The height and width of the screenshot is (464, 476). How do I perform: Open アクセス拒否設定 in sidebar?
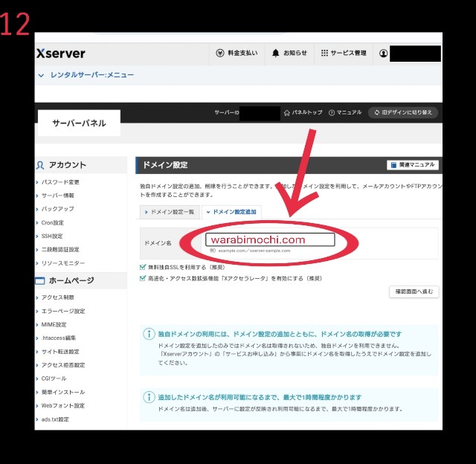62,365
